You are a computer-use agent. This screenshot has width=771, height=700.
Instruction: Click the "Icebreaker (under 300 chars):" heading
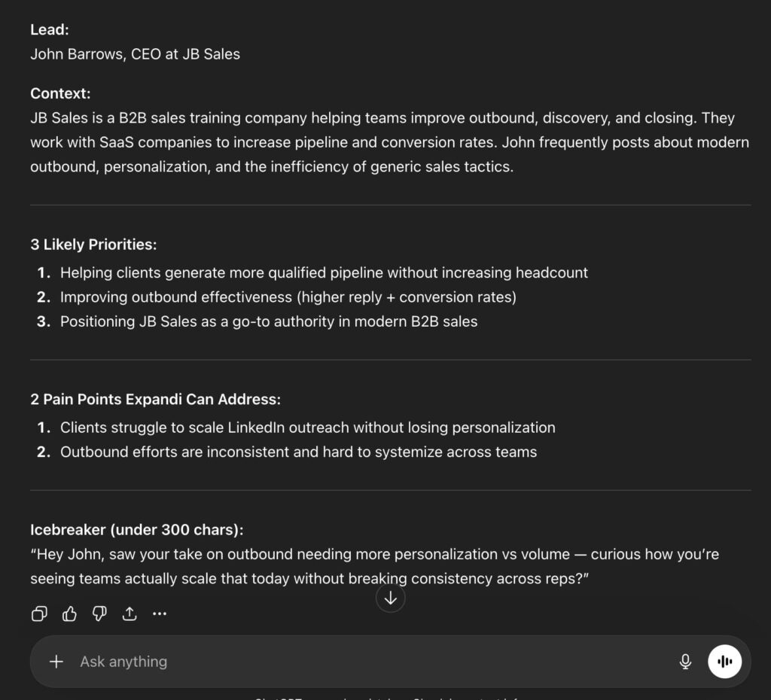(137, 530)
